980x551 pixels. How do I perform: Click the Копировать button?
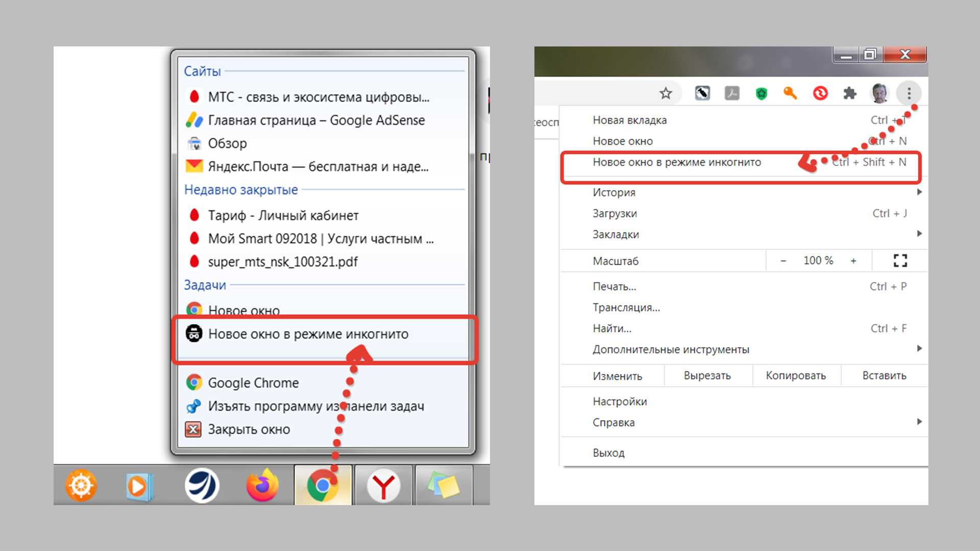(795, 375)
